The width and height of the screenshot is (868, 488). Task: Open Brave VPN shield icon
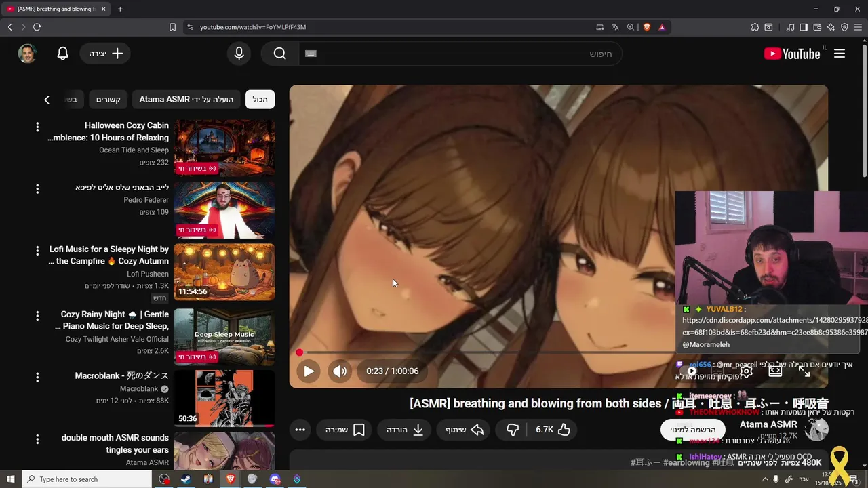pyautogui.click(x=844, y=27)
